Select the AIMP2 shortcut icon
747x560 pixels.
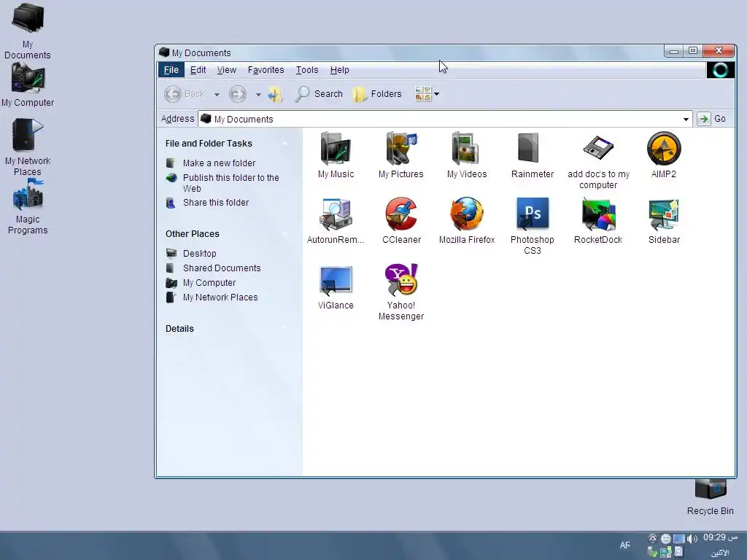[664, 149]
